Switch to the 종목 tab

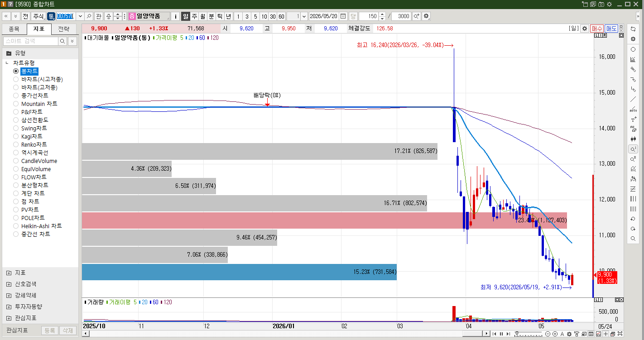14,29
